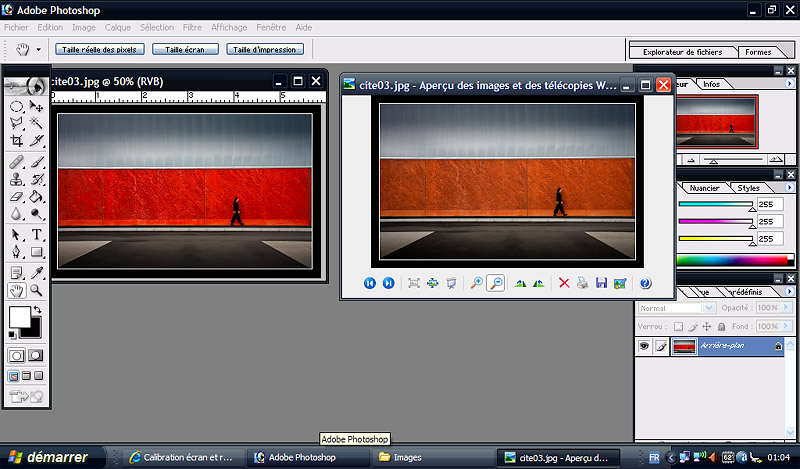Open Hand tool preset dropdown arrow
Image resolution: width=800 pixels, height=469 pixels.
click(x=38, y=50)
